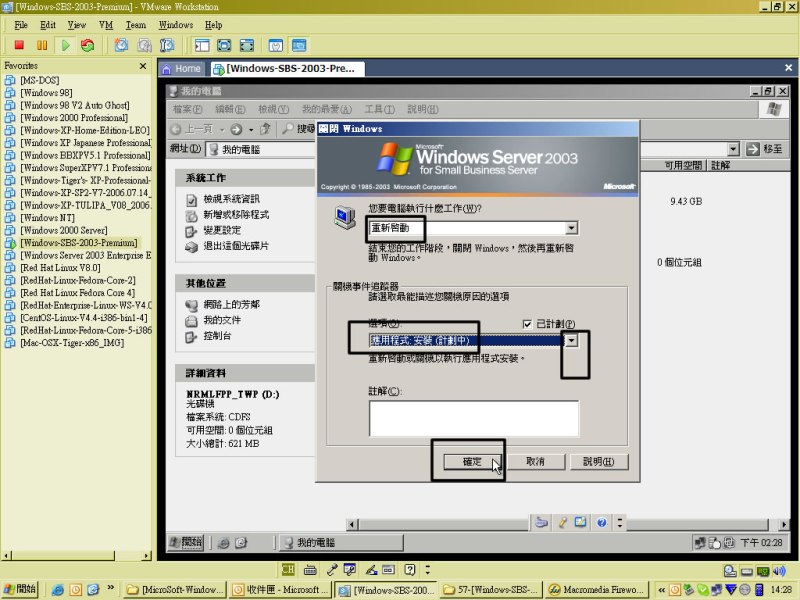800x600 pixels.
Task: Switch to Macromedia Fireworks on the host taskbar
Action: click(597, 590)
